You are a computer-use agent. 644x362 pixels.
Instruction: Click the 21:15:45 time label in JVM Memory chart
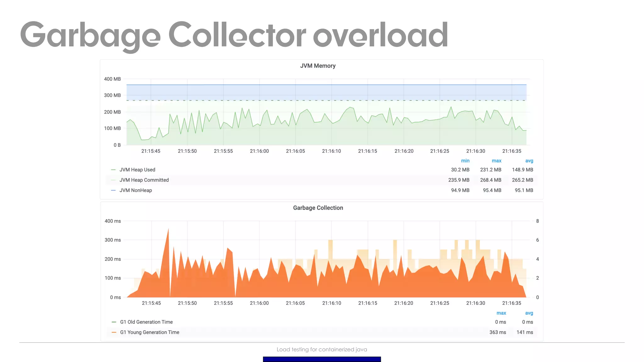pos(151,151)
